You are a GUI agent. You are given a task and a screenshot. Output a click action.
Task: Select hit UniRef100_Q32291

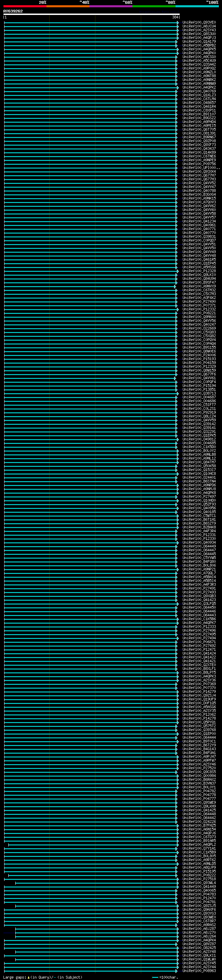tap(199, 431)
